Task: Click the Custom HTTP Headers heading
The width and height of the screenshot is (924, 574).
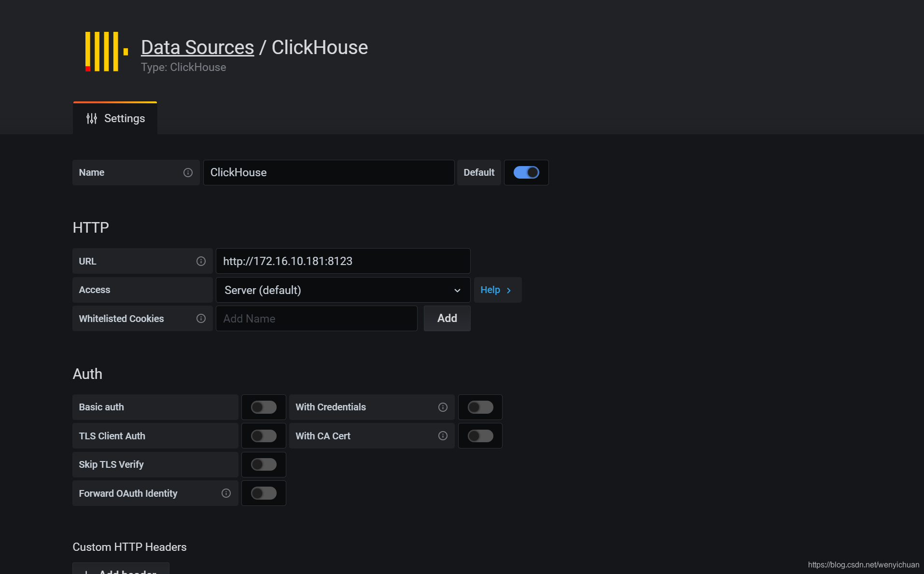Action: [129, 547]
